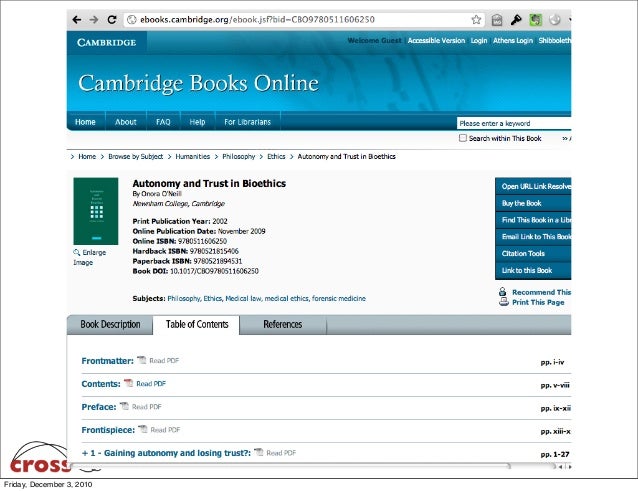
Task: Click the Buy the Book button
Action: tap(533, 203)
